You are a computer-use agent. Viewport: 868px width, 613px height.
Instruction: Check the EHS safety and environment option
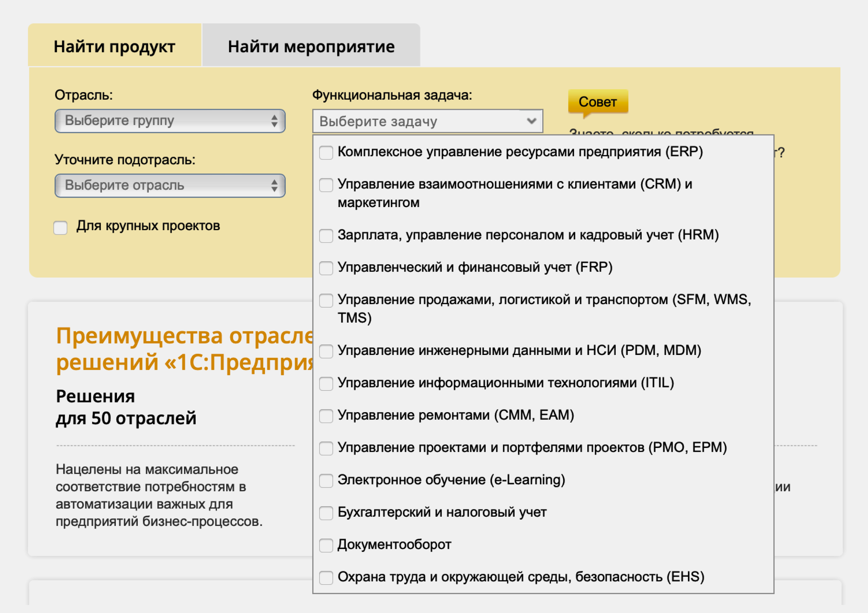pyautogui.click(x=326, y=578)
